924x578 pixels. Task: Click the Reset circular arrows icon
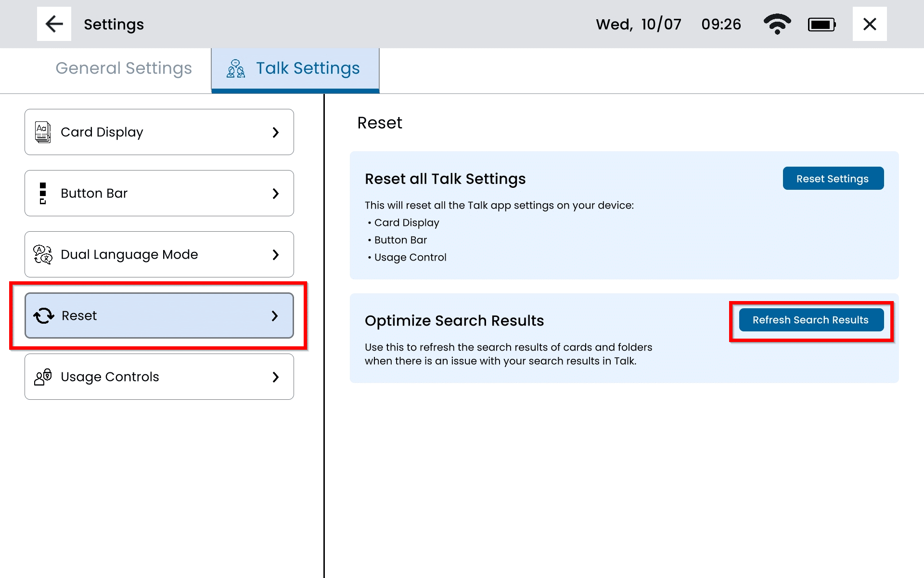click(x=44, y=315)
